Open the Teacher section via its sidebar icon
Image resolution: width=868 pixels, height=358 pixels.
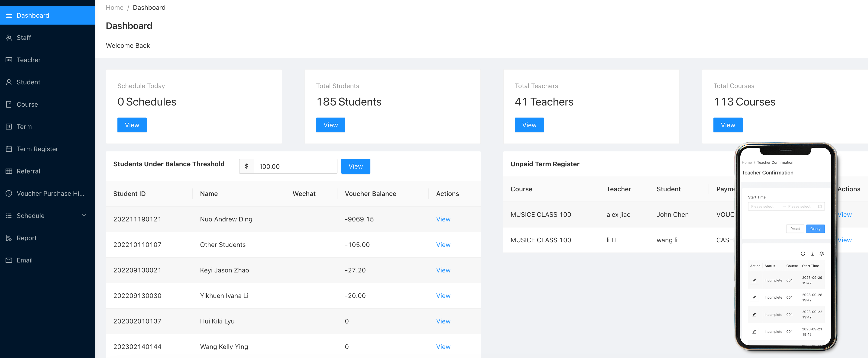tap(9, 60)
